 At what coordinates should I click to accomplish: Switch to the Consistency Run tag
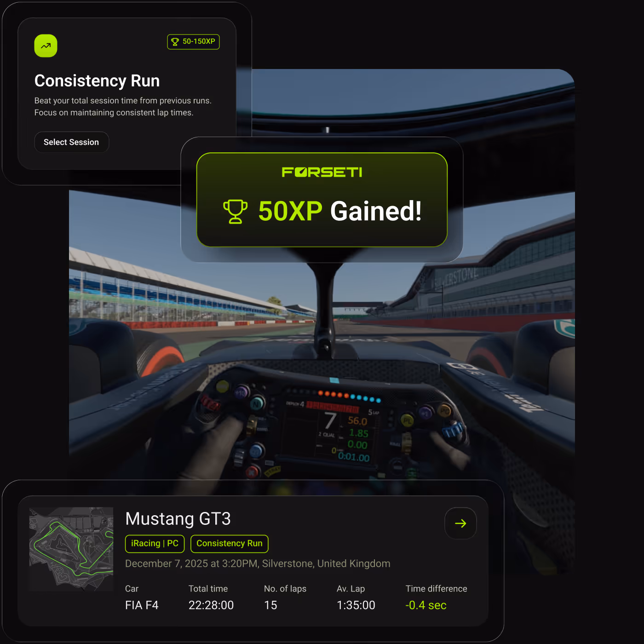click(x=229, y=543)
